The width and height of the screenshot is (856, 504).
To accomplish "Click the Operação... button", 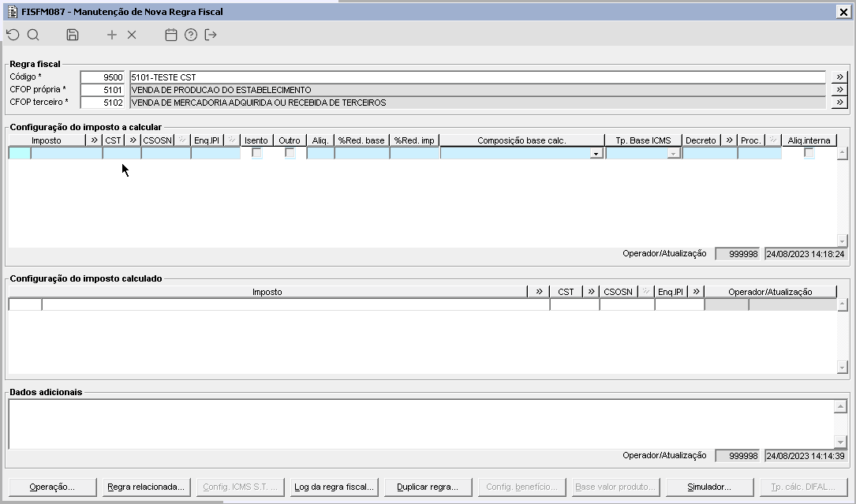I will [x=52, y=487].
